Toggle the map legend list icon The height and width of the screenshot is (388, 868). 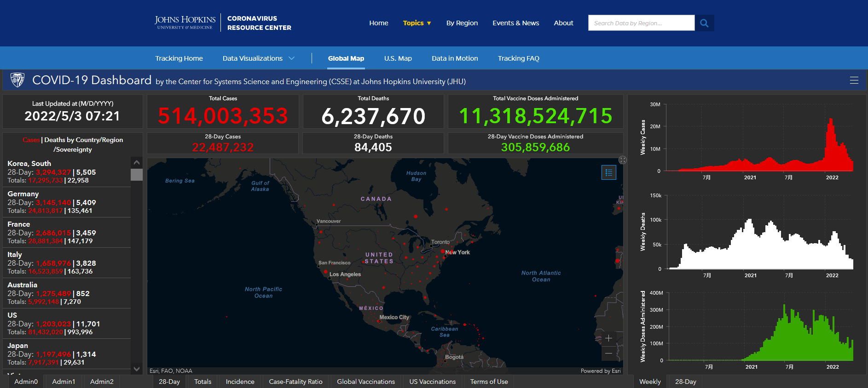click(x=609, y=172)
